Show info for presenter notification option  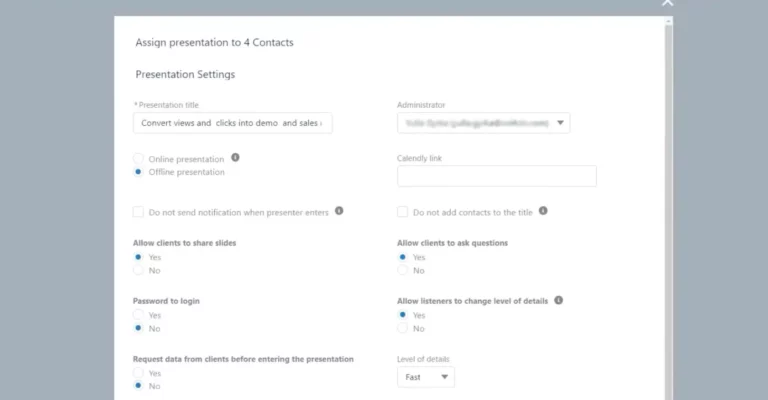pos(339,211)
